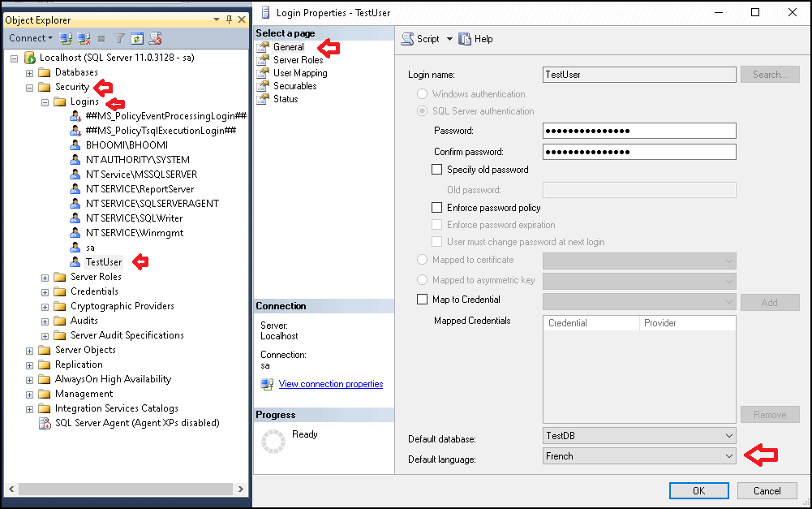Click the User Mapping page icon
Screen dimensions: 812x509
point(264,73)
